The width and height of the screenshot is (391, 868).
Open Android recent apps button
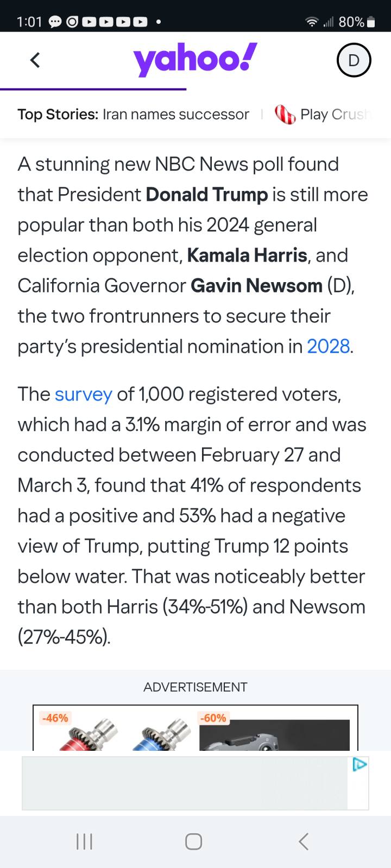[x=84, y=841]
